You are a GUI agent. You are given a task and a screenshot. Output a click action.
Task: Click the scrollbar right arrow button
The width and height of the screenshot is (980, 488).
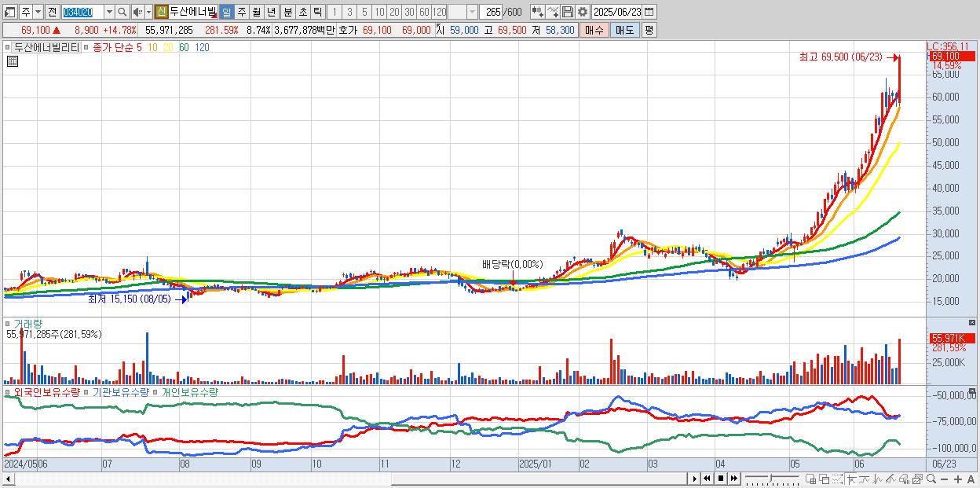pyautogui.click(x=694, y=479)
